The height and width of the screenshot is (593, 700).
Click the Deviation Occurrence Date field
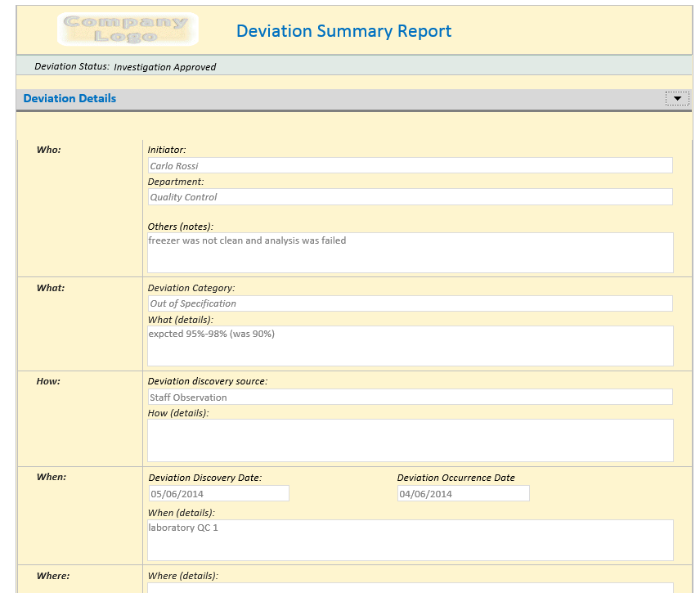(464, 493)
